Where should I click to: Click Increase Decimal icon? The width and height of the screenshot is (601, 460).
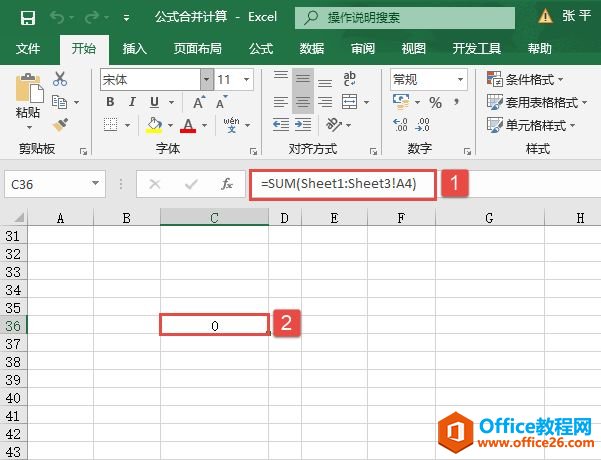click(400, 125)
